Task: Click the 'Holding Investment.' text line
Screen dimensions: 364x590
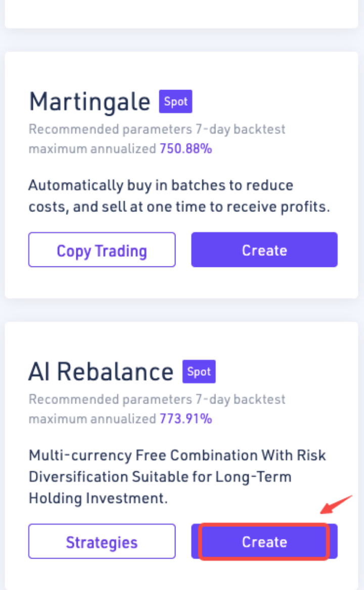Action: 98,498
